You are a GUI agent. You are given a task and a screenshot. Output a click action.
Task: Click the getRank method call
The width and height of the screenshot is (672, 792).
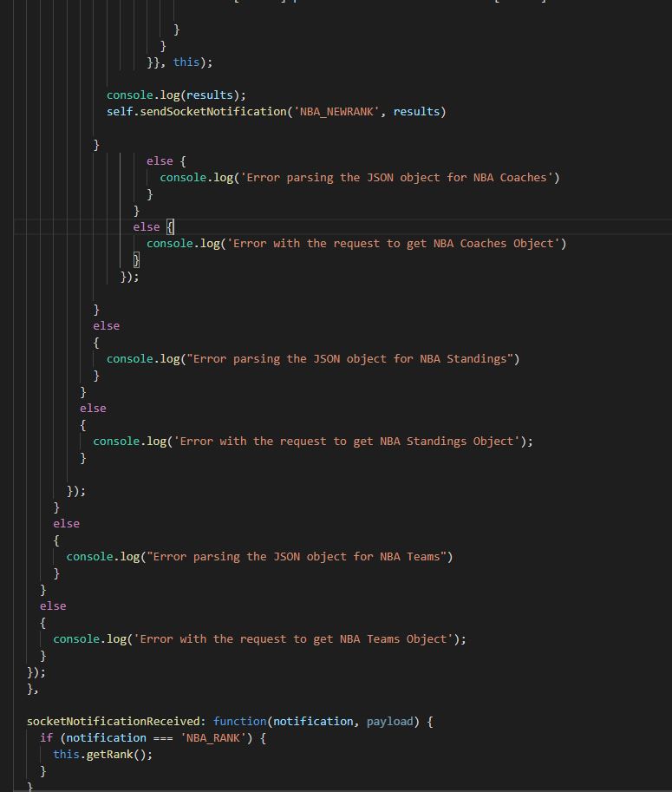[109, 755]
